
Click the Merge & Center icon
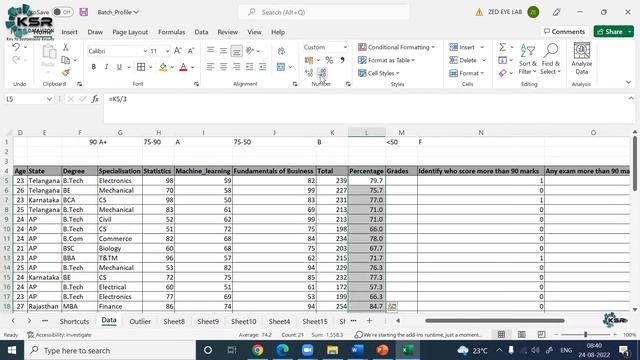[x=281, y=67]
